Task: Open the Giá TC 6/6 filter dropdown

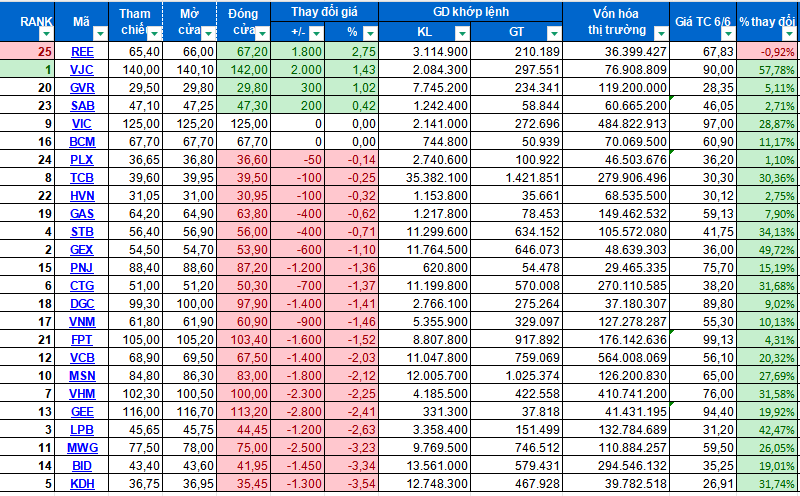Action: (x=729, y=34)
